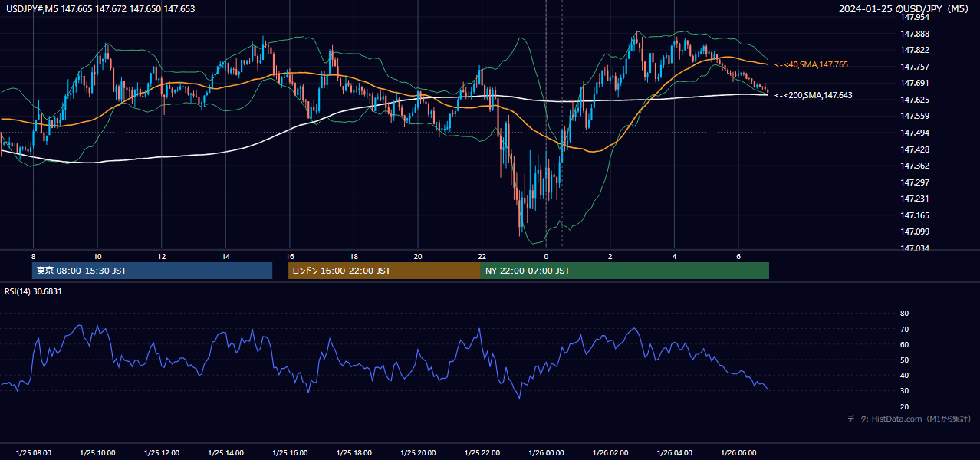Click price axis value 147.428
980x460 pixels.
pyautogui.click(x=914, y=149)
